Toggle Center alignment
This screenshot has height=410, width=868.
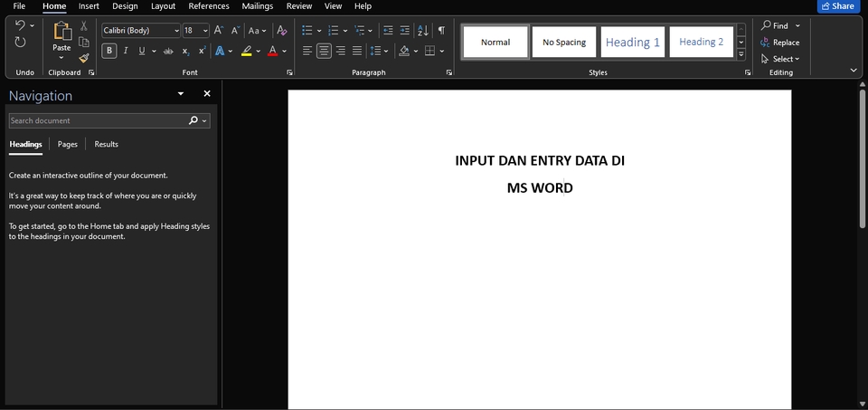(324, 51)
